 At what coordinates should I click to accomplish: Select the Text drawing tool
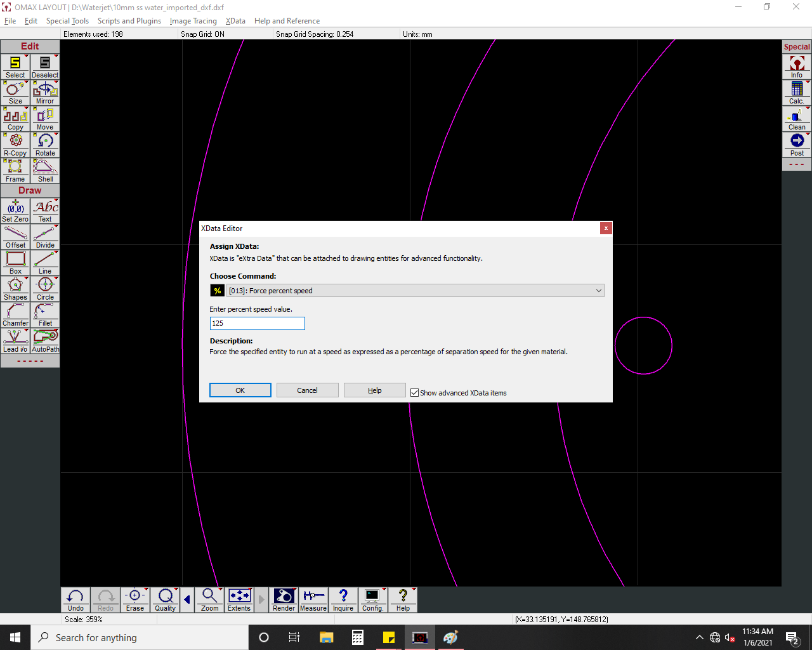[x=45, y=211]
